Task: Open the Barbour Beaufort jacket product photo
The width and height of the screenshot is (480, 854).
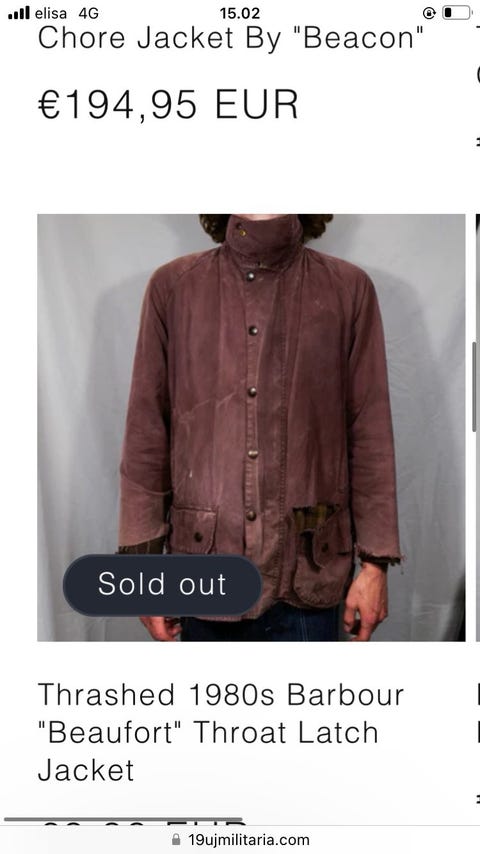Action: pyautogui.click(x=251, y=428)
